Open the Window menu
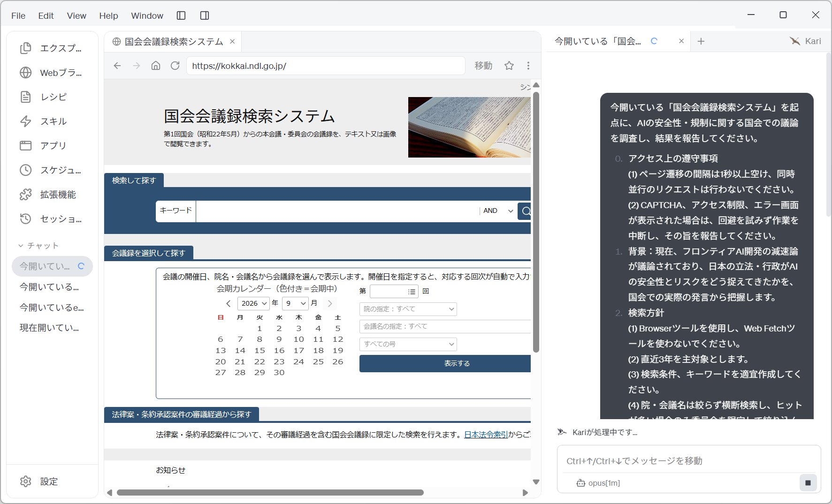Viewport: 832px width, 504px height. 147,15
